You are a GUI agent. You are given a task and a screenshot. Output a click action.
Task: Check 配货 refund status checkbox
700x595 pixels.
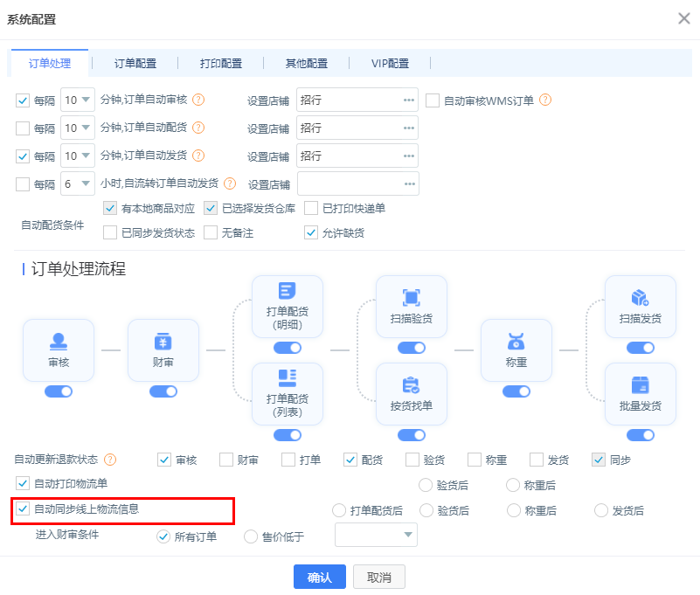(x=350, y=460)
